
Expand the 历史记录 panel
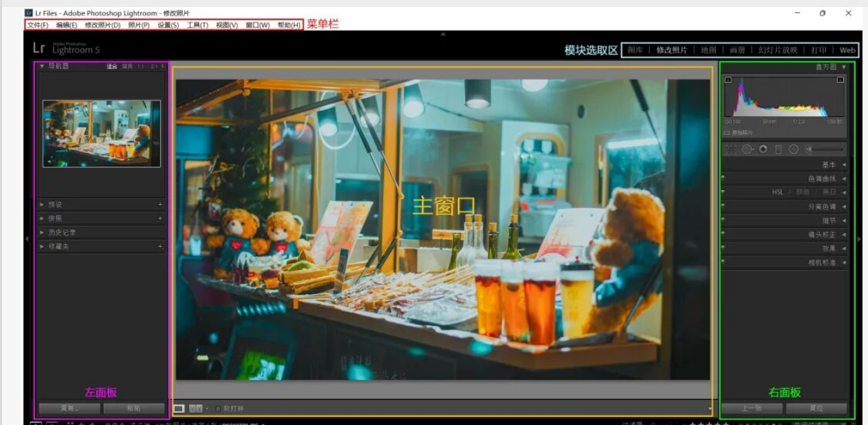(62, 233)
